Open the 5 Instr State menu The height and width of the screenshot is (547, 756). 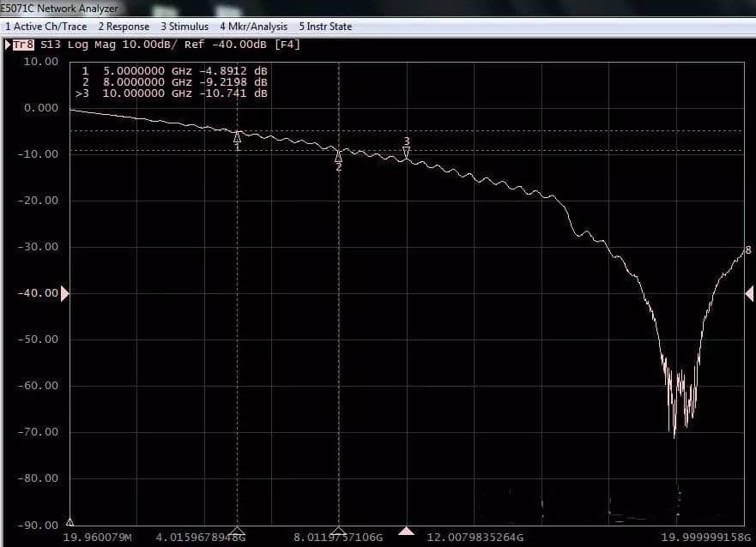point(324,27)
